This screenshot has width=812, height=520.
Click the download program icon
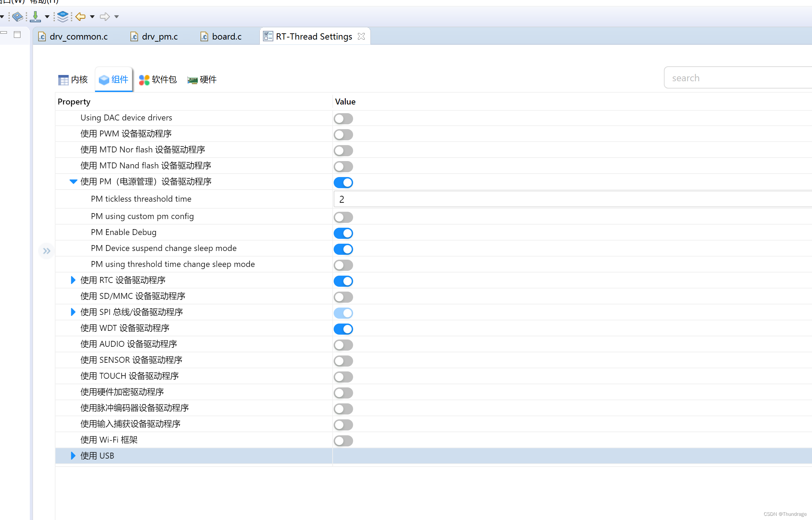tap(35, 16)
